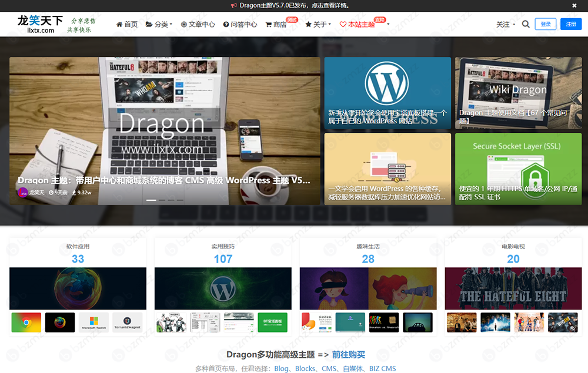588x373 pixels.
Task: Click the 33 article count number
Action: pos(78,259)
